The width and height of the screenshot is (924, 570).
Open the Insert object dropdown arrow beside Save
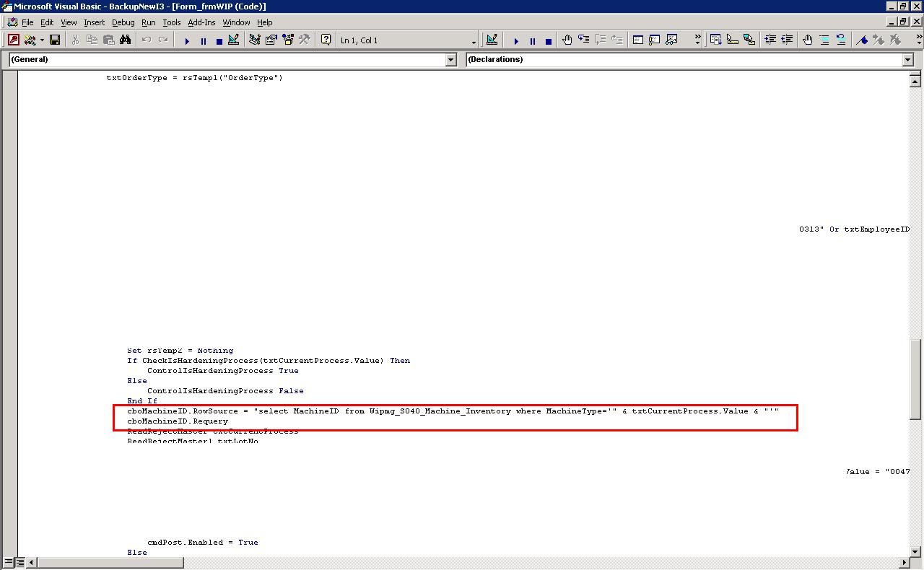(x=41, y=40)
